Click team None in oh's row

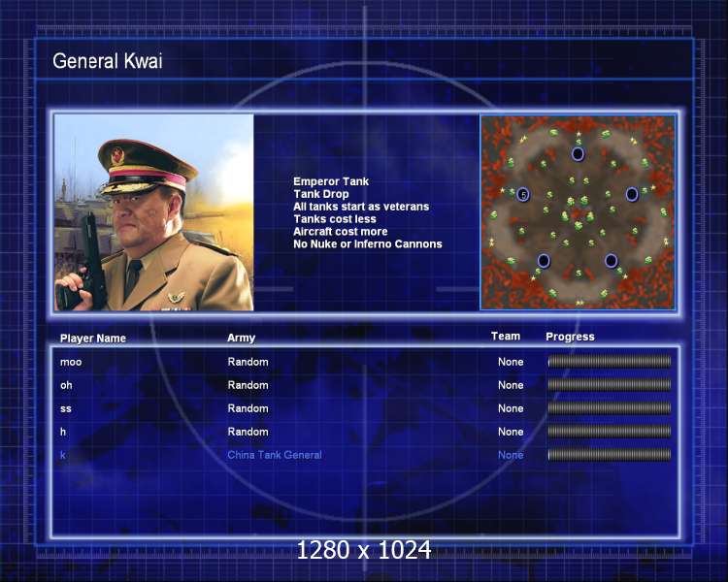[511, 385]
